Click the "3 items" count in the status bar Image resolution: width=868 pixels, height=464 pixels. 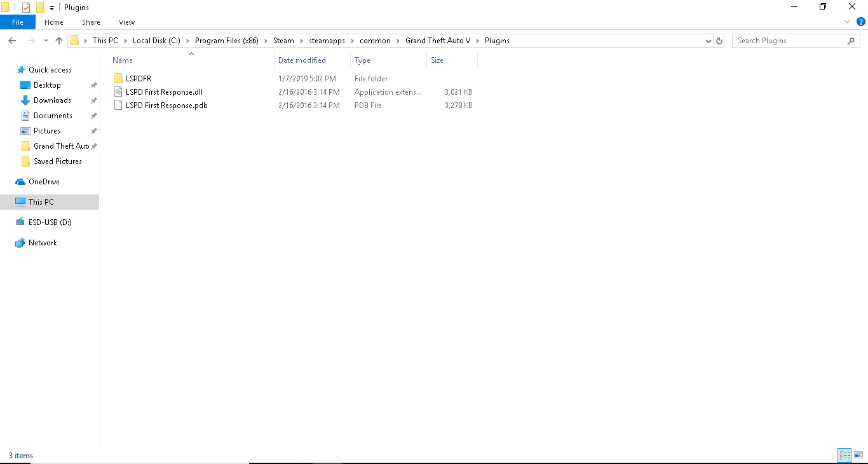(x=21, y=456)
